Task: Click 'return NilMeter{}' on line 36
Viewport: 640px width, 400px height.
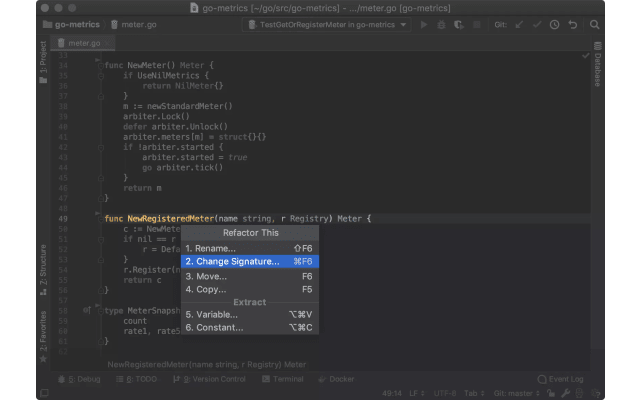Action: tap(182, 86)
